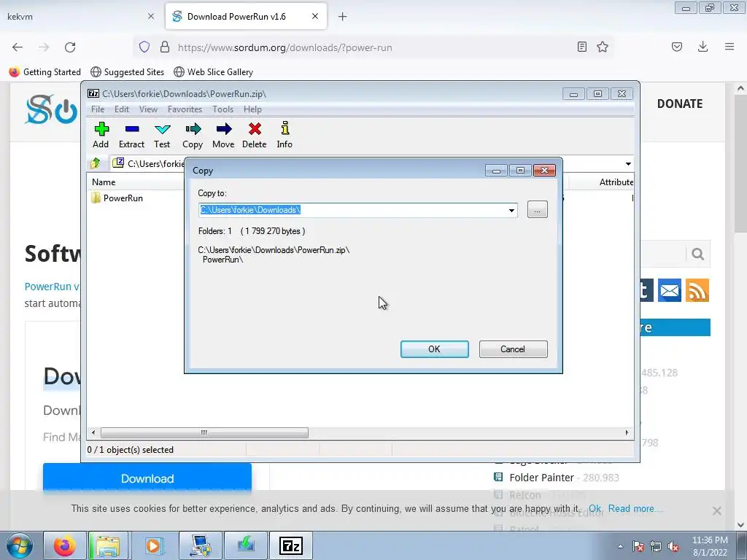
Task: Show hidden tray icons arrow
Action: pyautogui.click(x=620, y=546)
